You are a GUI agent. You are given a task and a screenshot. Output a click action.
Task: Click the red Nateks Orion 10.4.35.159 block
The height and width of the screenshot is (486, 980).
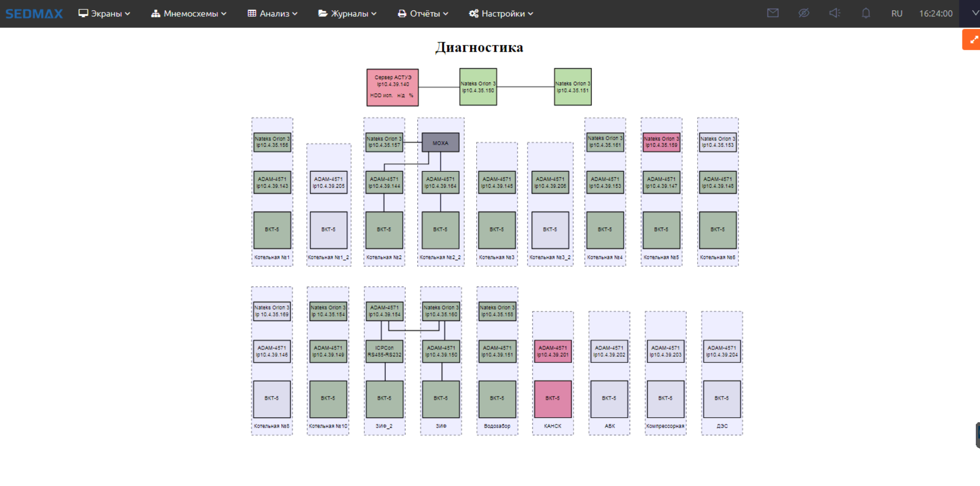(x=661, y=142)
